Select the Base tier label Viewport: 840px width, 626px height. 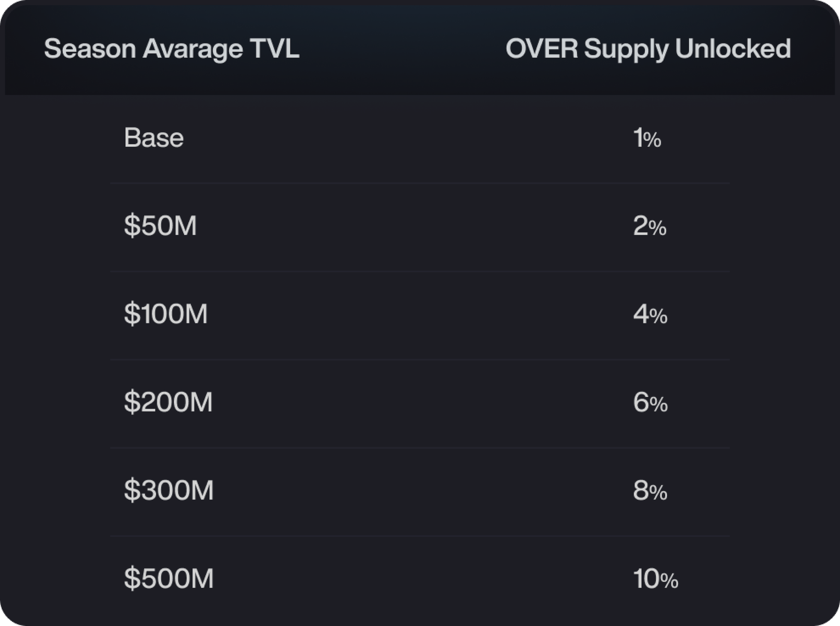click(x=154, y=137)
